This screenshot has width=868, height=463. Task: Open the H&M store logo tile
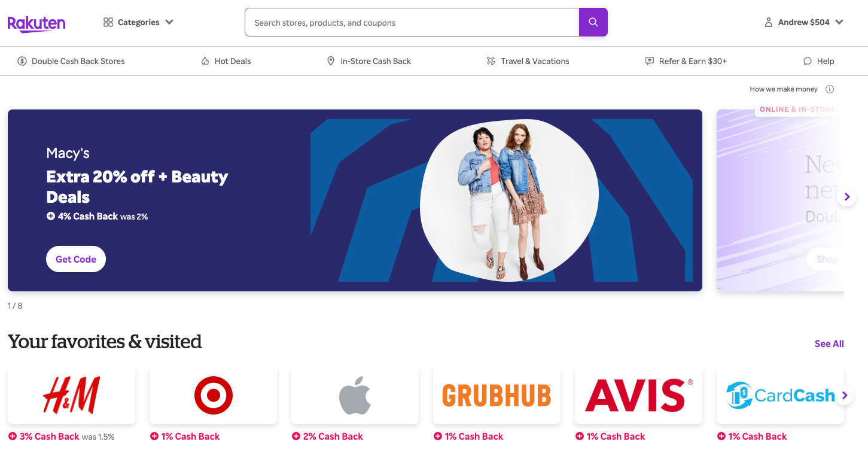point(71,395)
